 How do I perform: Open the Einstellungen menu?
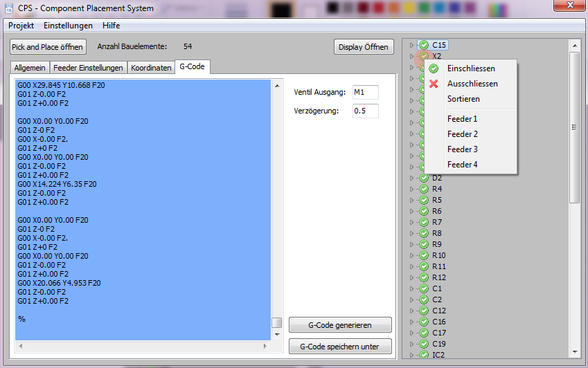68,26
